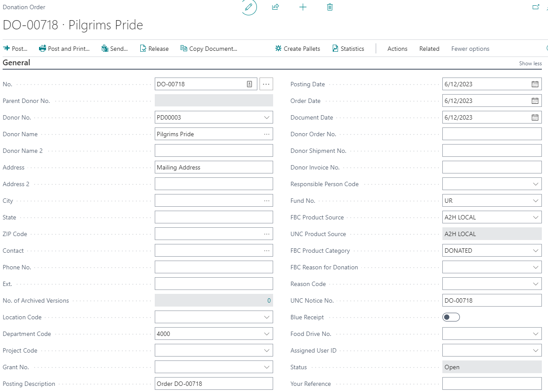This screenshot has height=392, width=548.
Task: Click Show less link in General
Action: click(x=530, y=64)
